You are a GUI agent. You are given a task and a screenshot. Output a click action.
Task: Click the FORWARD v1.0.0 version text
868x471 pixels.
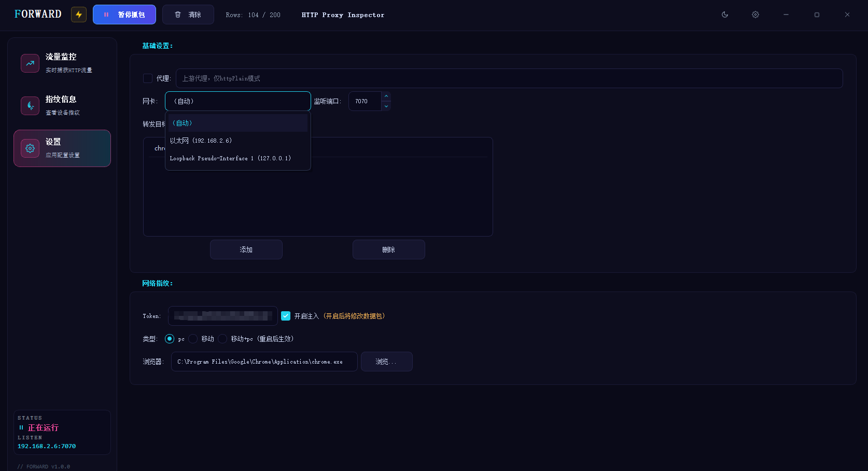click(44, 467)
